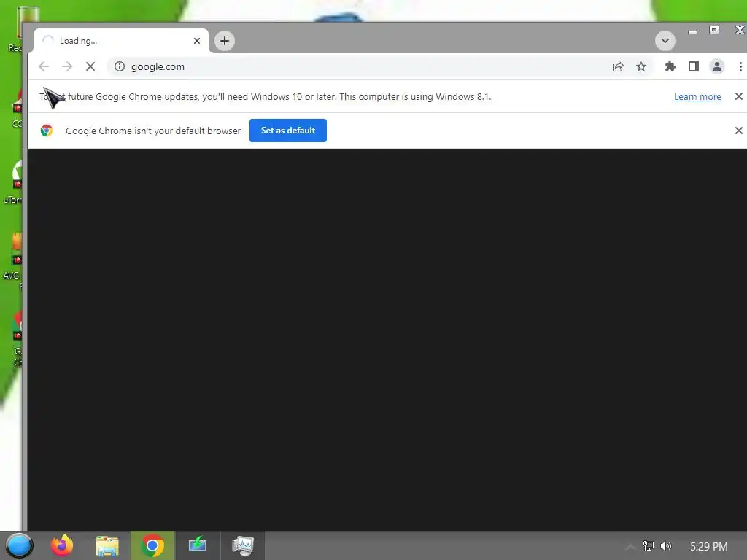The width and height of the screenshot is (747, 560).
Task: Open the Start button on taskbar
Action: [x=19, y=545]
